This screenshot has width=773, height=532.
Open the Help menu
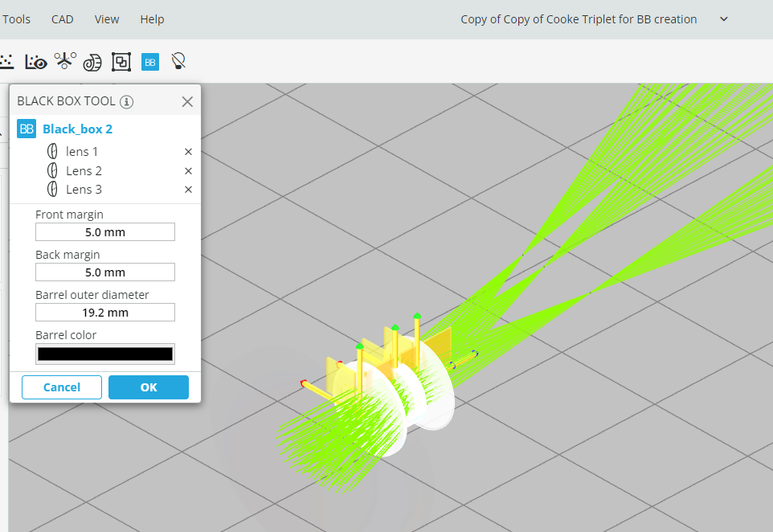click(x=152, y=19)
